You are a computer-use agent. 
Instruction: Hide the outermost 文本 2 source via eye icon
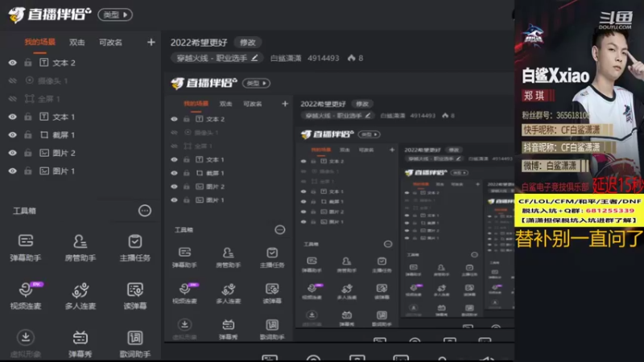pos(13,63)
